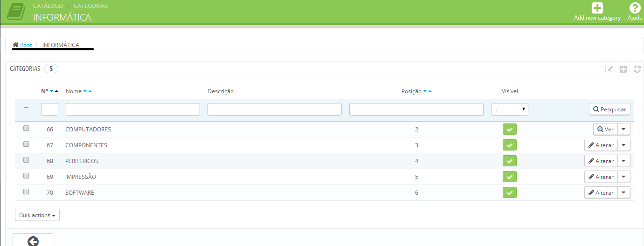
Task: Sort Nome column ascending arrow
Action: 90,91
